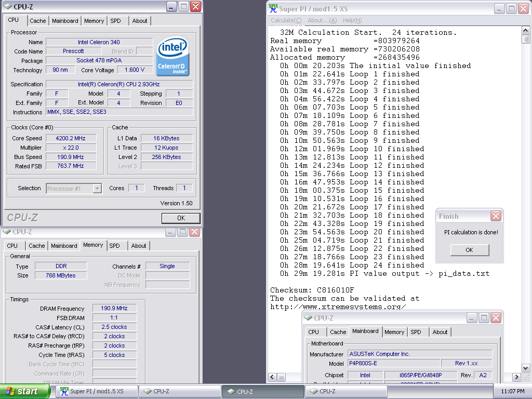Click the Super PI horizontal scroll right arrow
532x399 pixels.
(516, 377)
